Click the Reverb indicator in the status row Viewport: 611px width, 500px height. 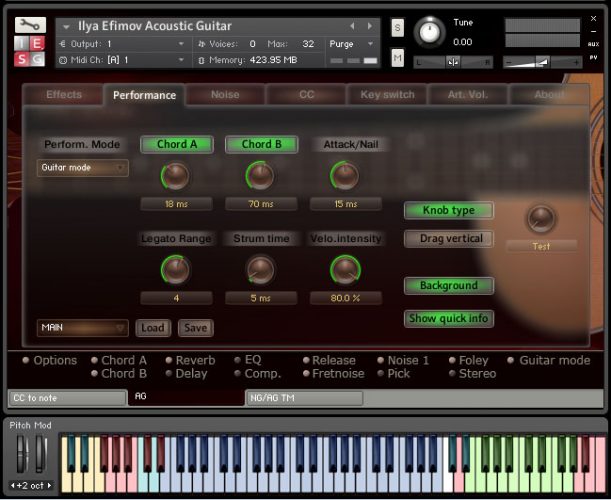point(188,360)
